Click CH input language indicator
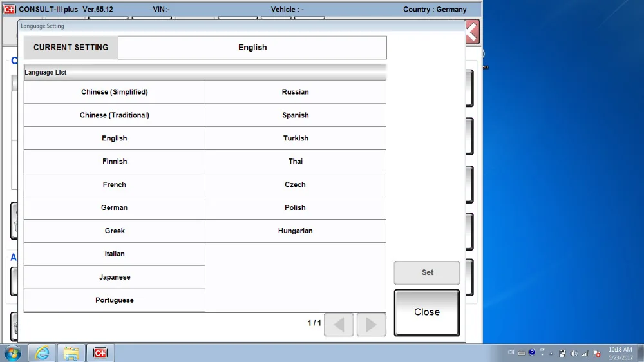This screenshot has width=644, height=362. coord(511,352)
